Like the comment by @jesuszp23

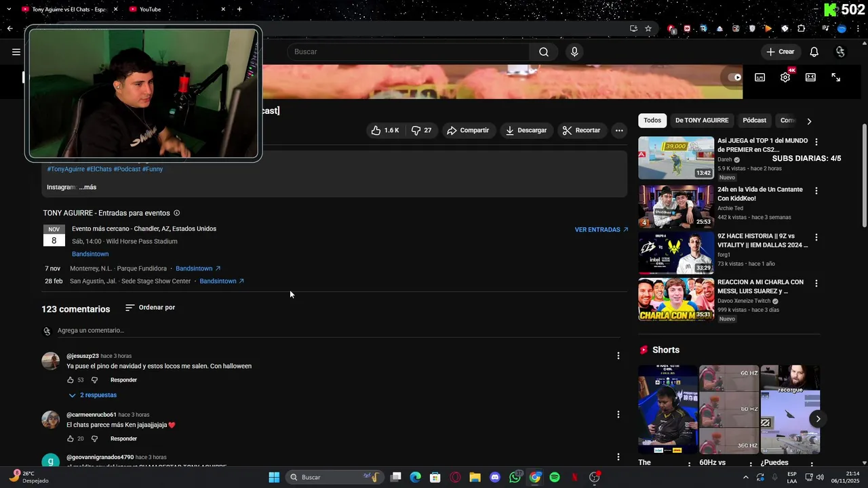(70, 380)
